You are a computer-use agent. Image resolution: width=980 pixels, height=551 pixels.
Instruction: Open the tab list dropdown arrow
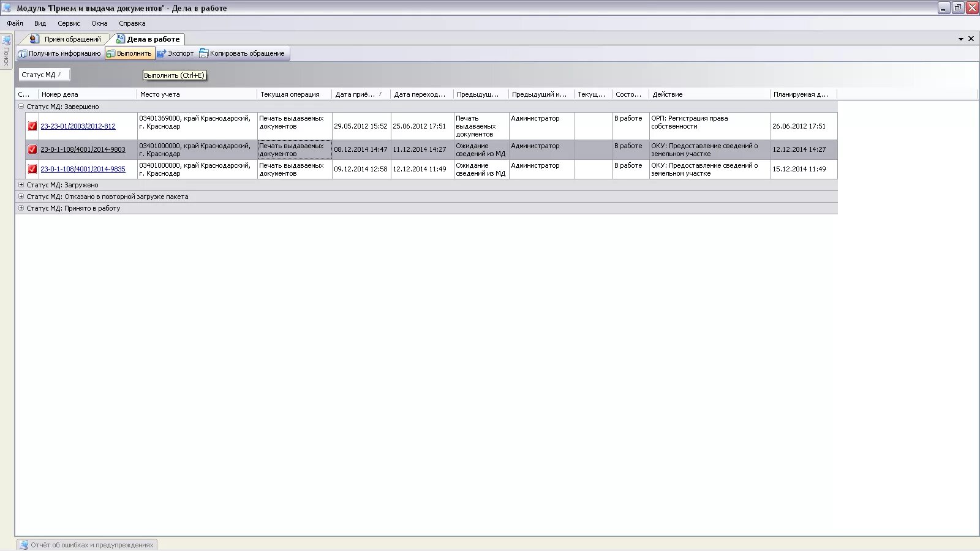(961, 39)
